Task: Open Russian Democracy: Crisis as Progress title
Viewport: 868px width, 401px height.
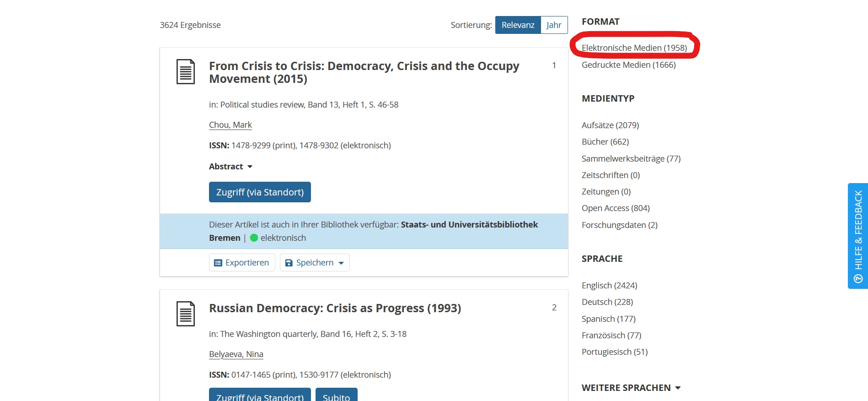Action: [x=335, y=309]
